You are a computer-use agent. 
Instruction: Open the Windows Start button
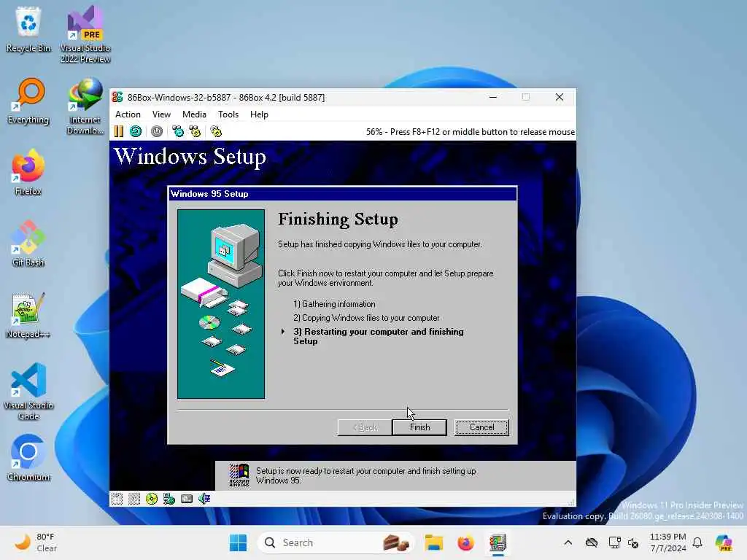[239, 542]
